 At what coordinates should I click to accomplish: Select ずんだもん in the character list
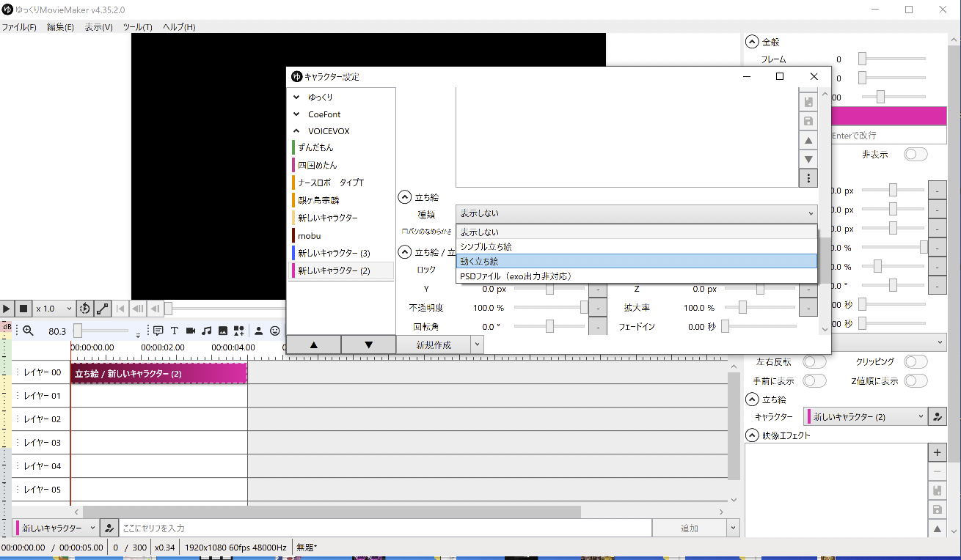(315, 147)
